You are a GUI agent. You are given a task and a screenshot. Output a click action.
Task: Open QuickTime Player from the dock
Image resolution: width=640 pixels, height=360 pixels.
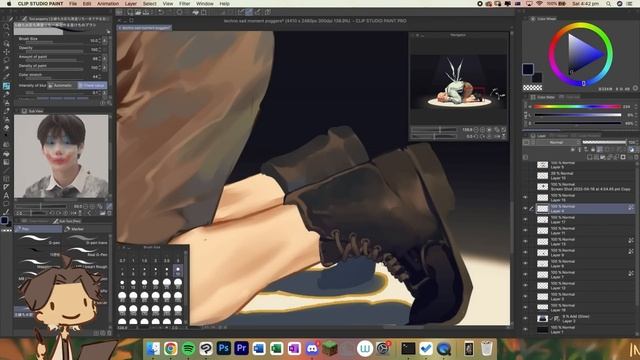(444, 349)
